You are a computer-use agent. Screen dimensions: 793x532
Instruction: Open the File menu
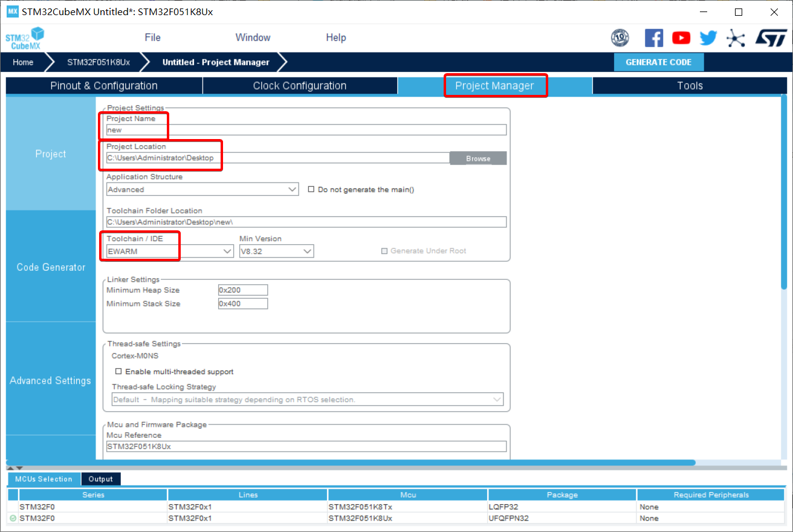click(x=153, y=37)
